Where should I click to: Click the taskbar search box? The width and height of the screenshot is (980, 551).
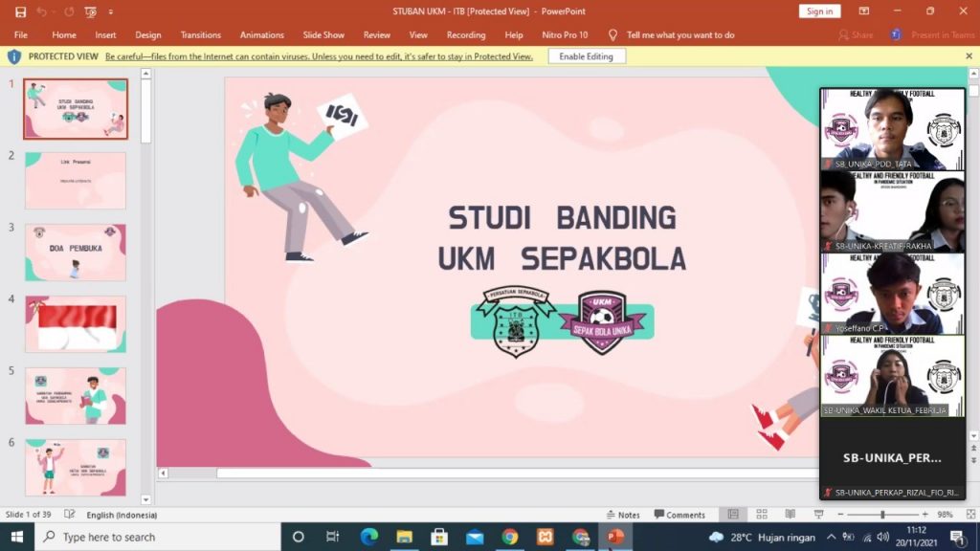tap(158, 537)
